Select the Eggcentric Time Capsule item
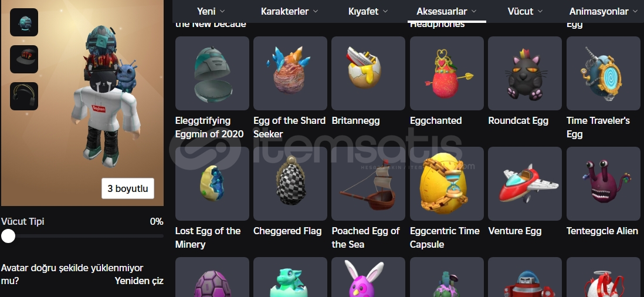Image resolution: width=644 pixels, height=297 pixels. (447, 184)
